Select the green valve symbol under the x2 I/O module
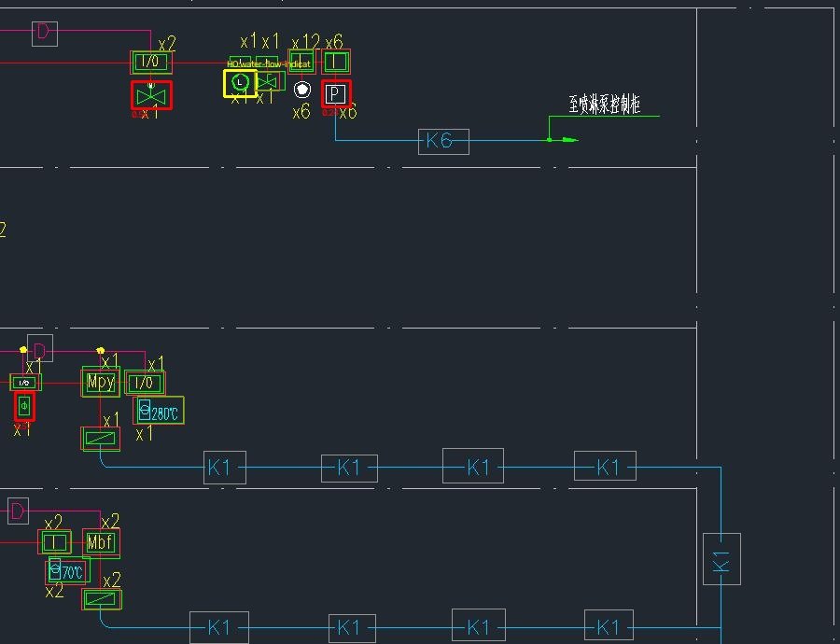The width and height of the screenshot is (840, 644). (151, 95)
